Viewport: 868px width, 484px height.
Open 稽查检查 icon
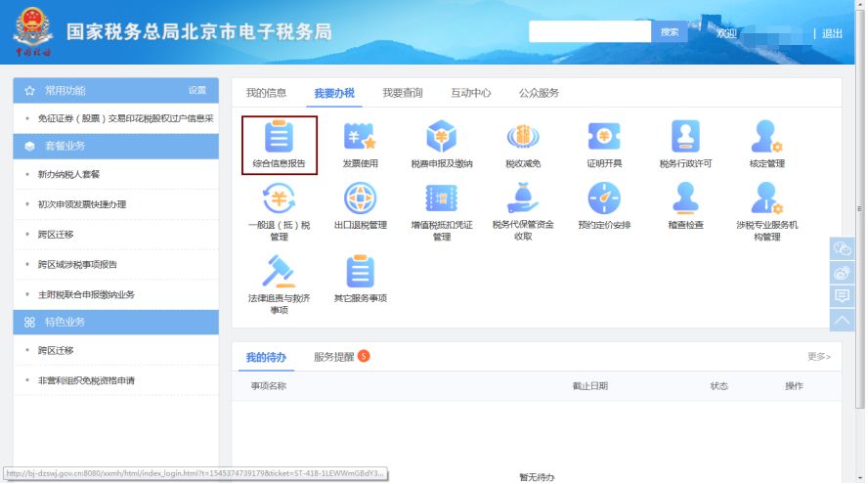coord(685,198)
